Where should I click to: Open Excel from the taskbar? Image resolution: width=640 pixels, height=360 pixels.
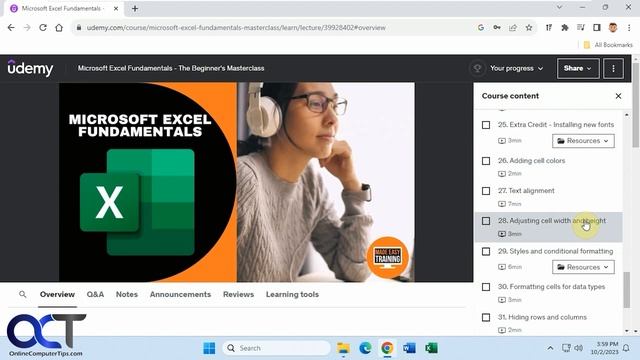tap(431, 348)
